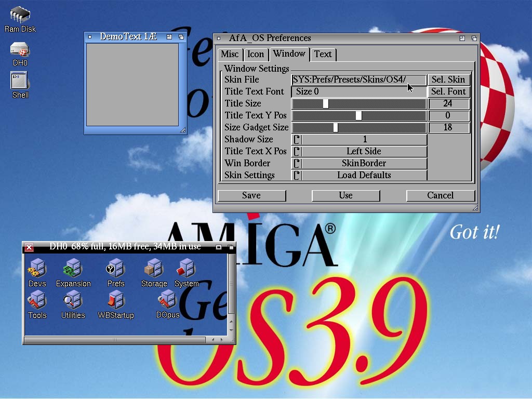Click the DH0 window depth gadget
The image size is (532, 399).
[231, 247]
